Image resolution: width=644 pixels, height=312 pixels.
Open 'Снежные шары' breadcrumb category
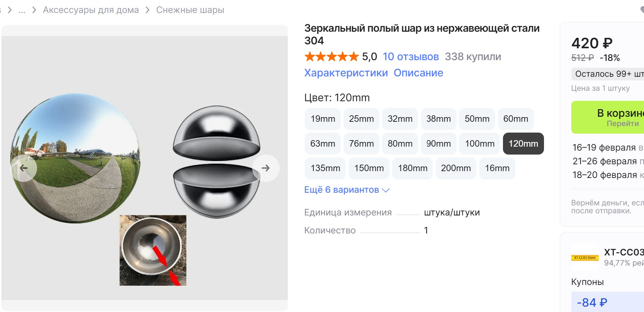tap(190, 10)
